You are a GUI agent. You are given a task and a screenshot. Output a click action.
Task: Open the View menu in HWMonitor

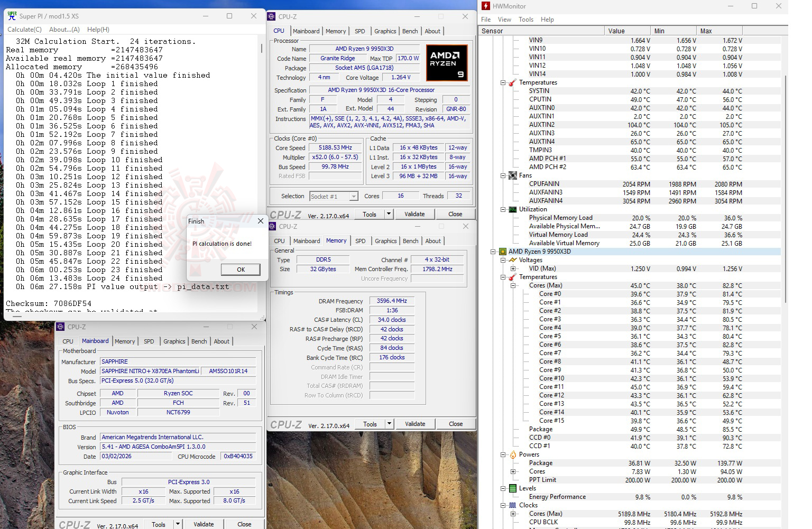(504, 20)
